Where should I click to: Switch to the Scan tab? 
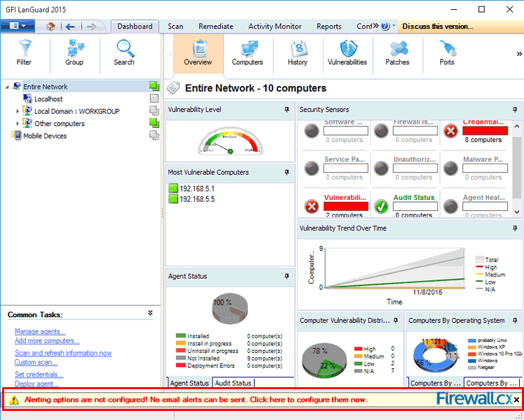point(175,27)
